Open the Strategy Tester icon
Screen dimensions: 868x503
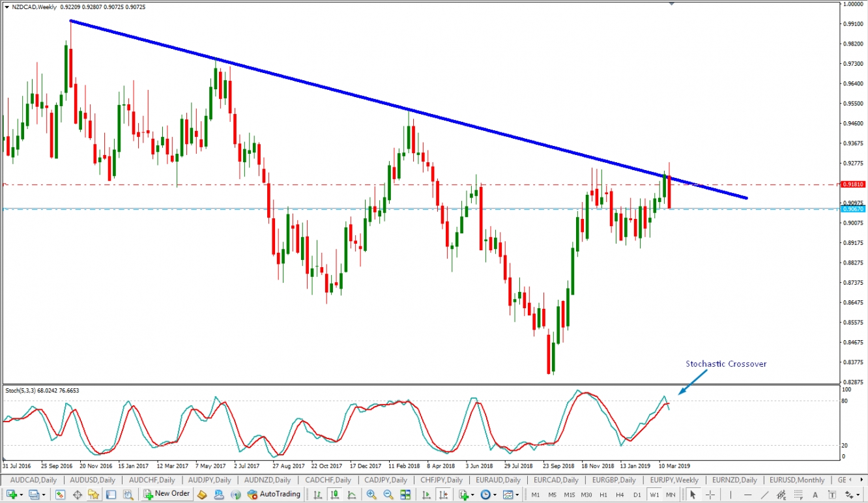128,495
